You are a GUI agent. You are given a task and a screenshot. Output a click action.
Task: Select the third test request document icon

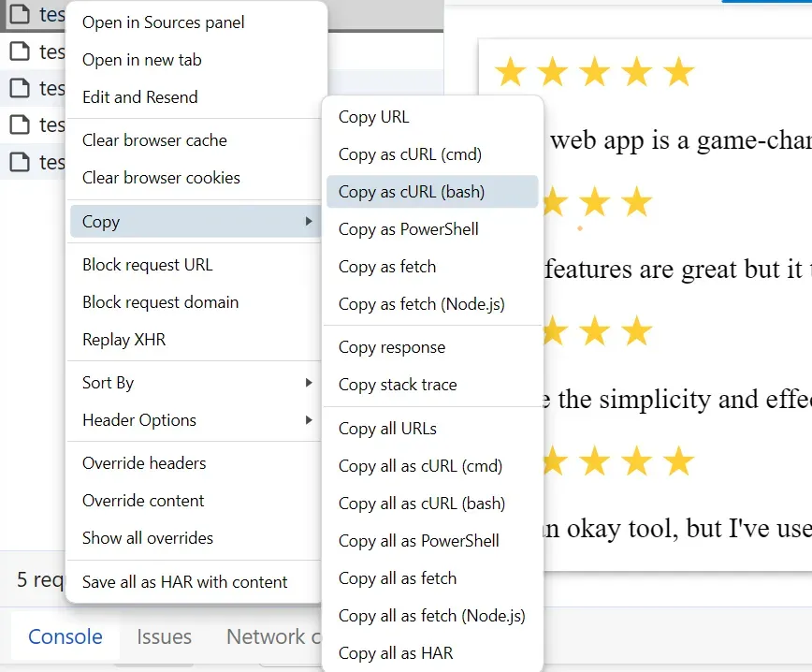21,88
